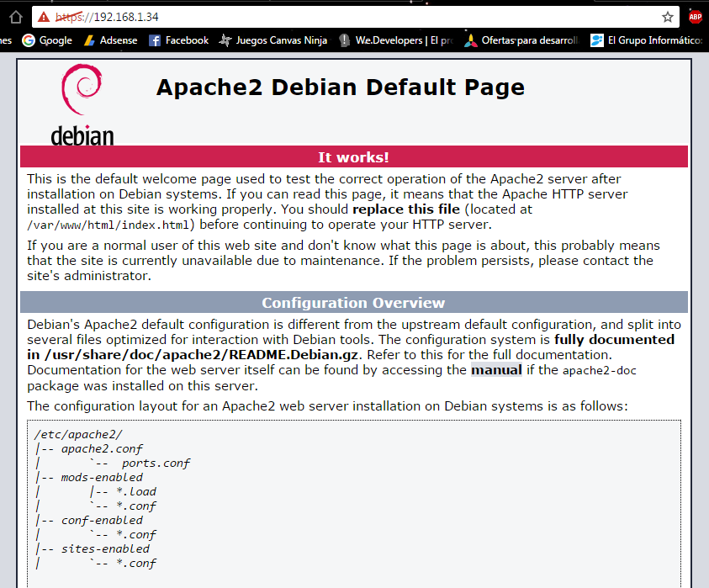The image size is (709, 588).
Task: Click ports.conf in the configuration tree
Action: click(x=156, y=464)
